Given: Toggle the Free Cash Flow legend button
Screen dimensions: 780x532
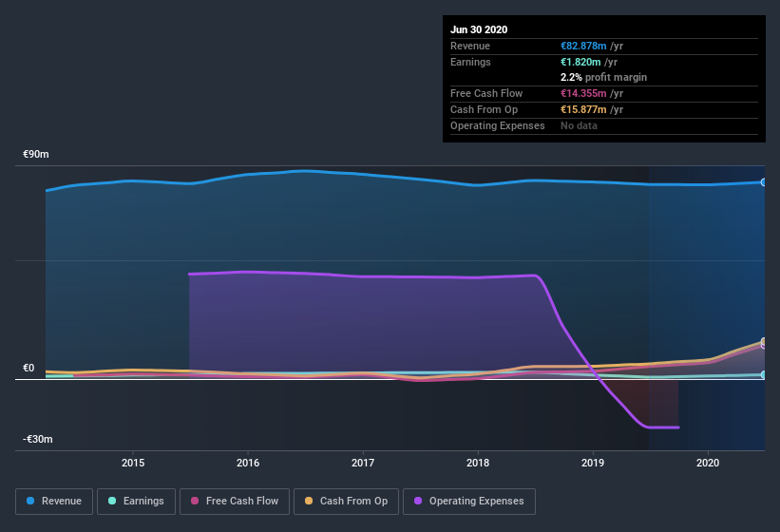Looking at the screenshot, I should pyautogui.click(x=235, y=502).
